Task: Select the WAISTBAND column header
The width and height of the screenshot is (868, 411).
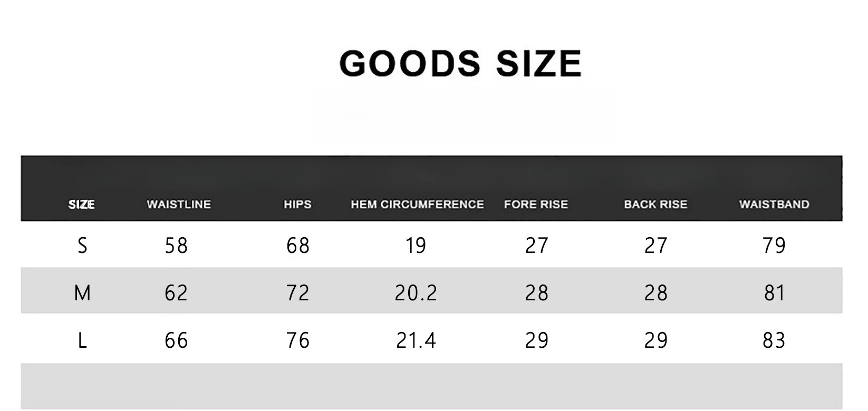Action: pos(774,204)
